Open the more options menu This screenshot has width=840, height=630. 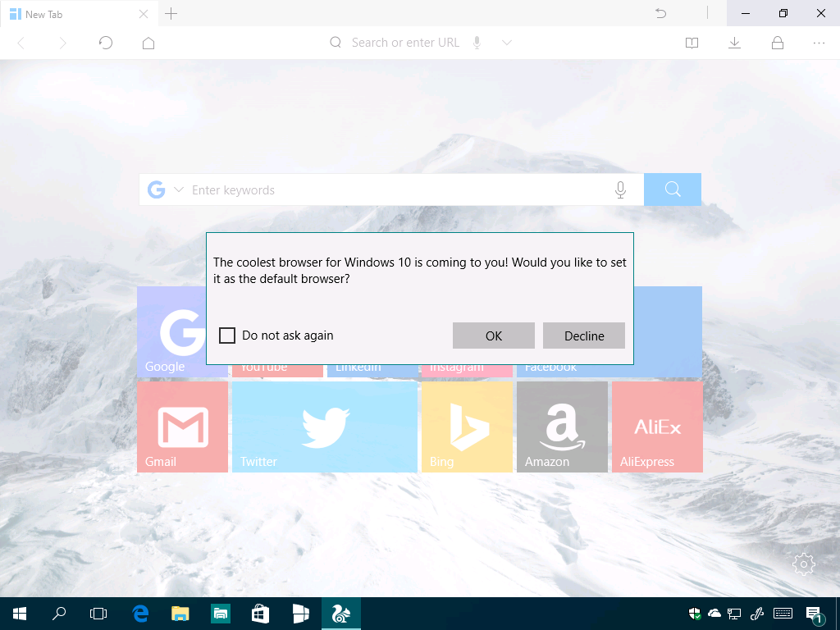819,43
